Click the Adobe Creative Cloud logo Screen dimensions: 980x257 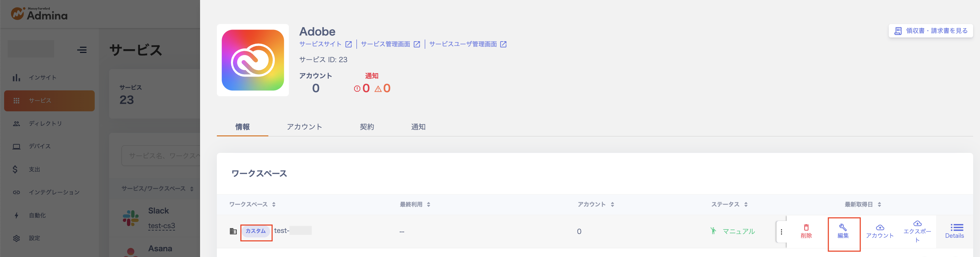point(253,60)
